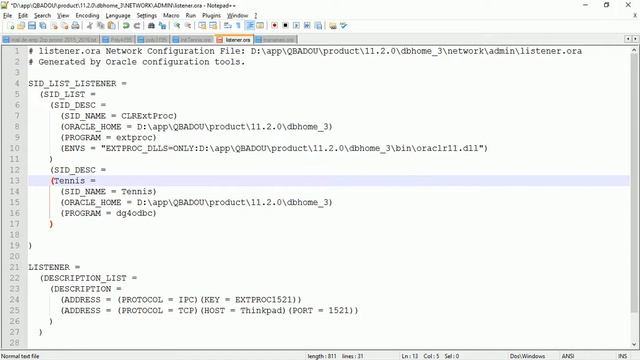Open the Edit menu
Screen dimensions: 640x360
[23, 16]
